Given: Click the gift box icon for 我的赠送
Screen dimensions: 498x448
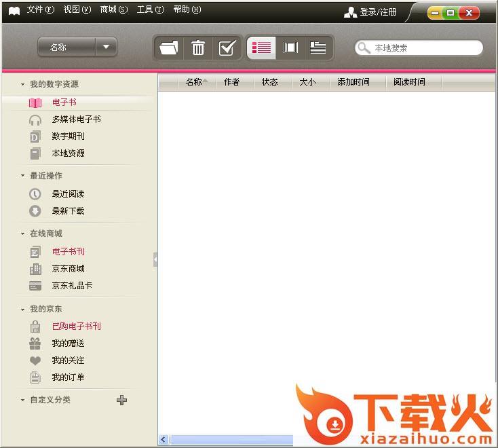Looking at the screenshot, I should pyautogui.click(x=35, y=343).
